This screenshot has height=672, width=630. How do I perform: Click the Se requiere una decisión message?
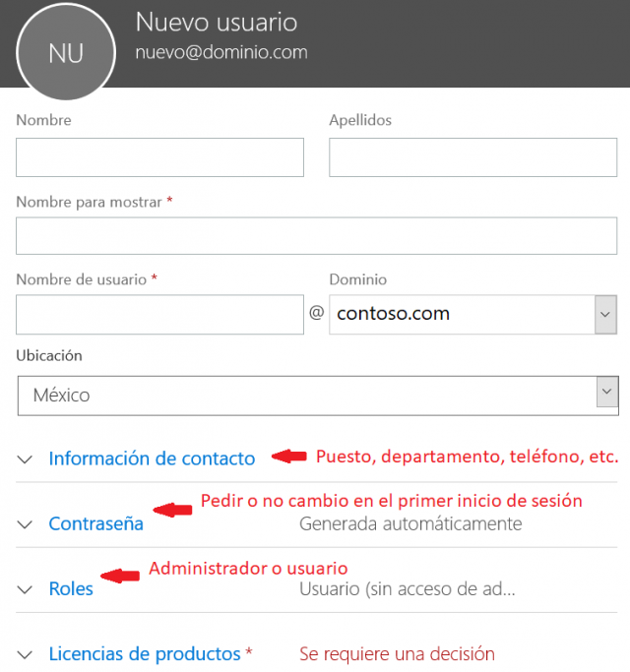click(397, 654)
